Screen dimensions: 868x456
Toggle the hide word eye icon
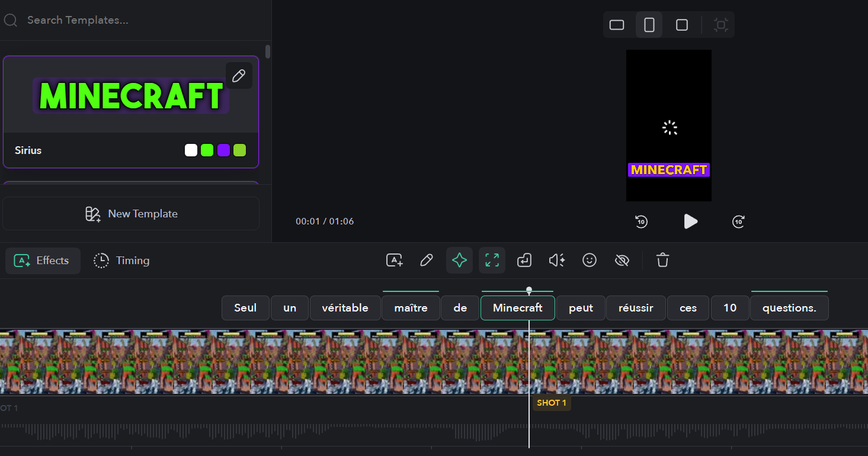tap(622, 260)
